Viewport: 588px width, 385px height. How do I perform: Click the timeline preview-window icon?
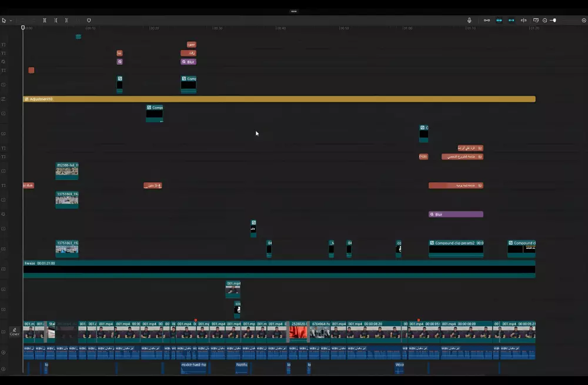[536, 20]
